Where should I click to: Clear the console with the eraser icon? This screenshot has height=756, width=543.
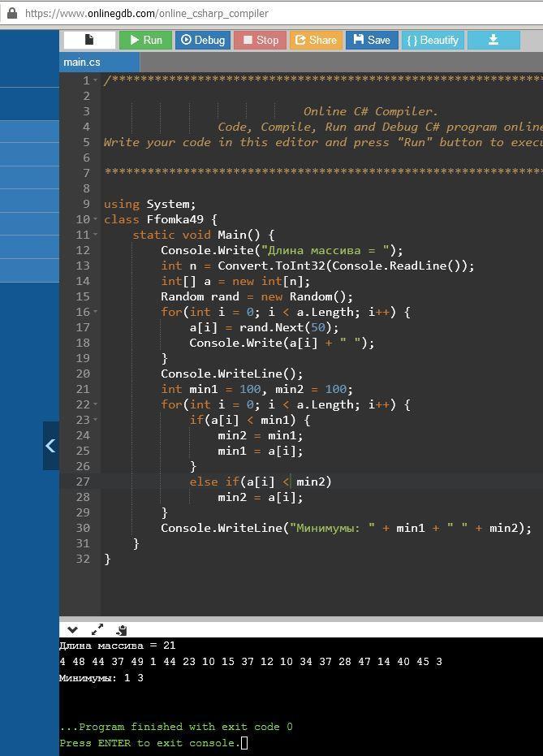[122, 629]
